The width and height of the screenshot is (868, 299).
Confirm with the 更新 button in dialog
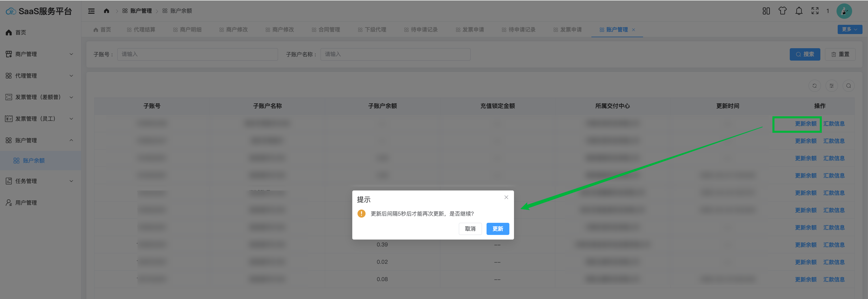pyautogui.click(x=497, y=229)
